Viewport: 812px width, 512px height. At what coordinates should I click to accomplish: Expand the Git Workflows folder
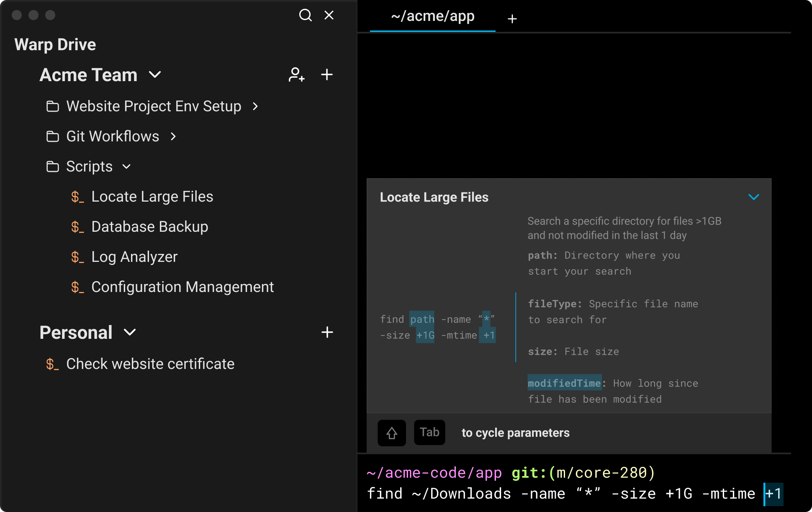pos(173,136)
